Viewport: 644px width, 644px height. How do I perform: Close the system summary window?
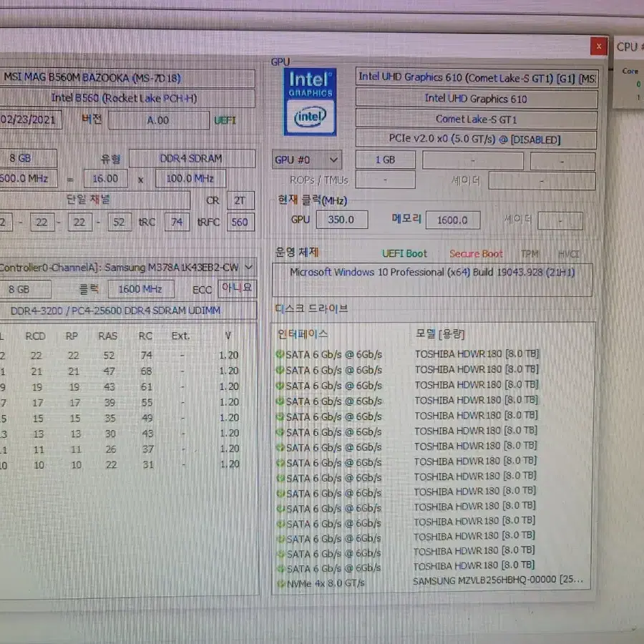(598, 46)
